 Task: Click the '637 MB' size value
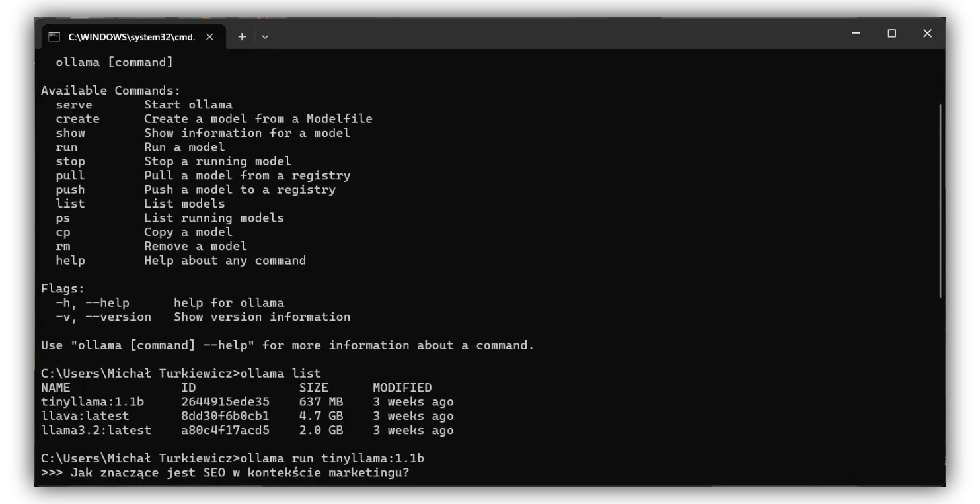(321, 402)
